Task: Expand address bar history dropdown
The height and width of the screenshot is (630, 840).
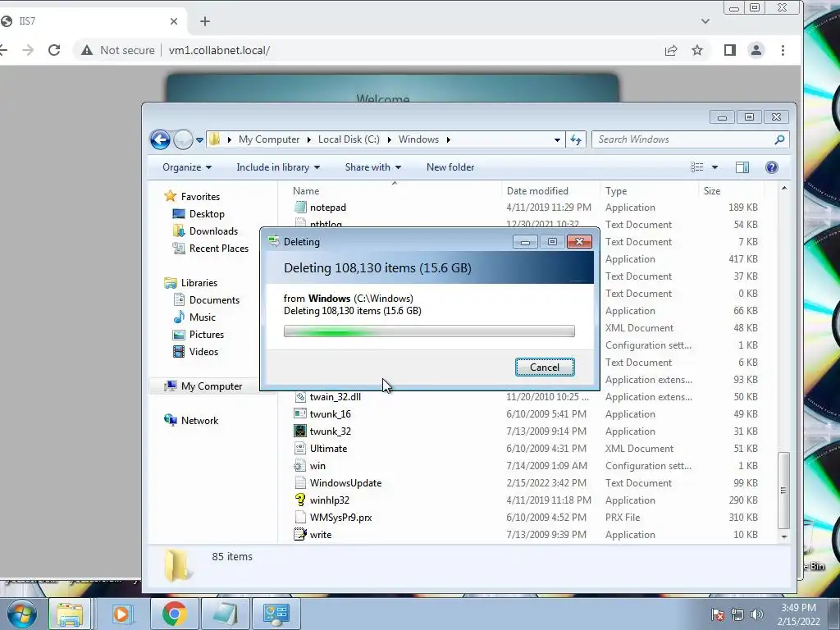Action: pos(557,139)
